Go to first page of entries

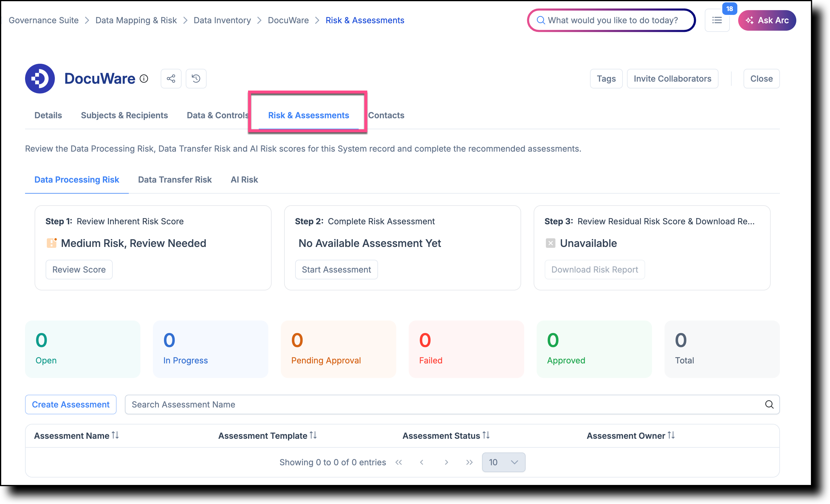399,462
